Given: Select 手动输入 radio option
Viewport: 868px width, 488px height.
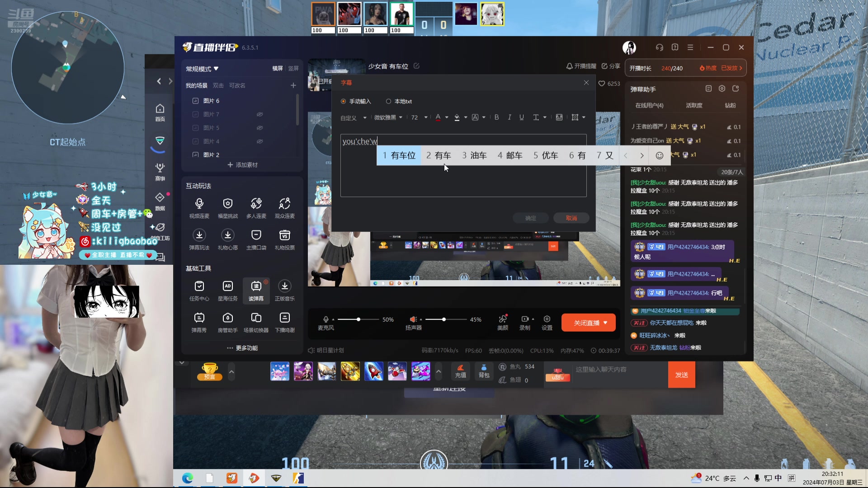Looking at the screenshot, I should coord(344,101).
